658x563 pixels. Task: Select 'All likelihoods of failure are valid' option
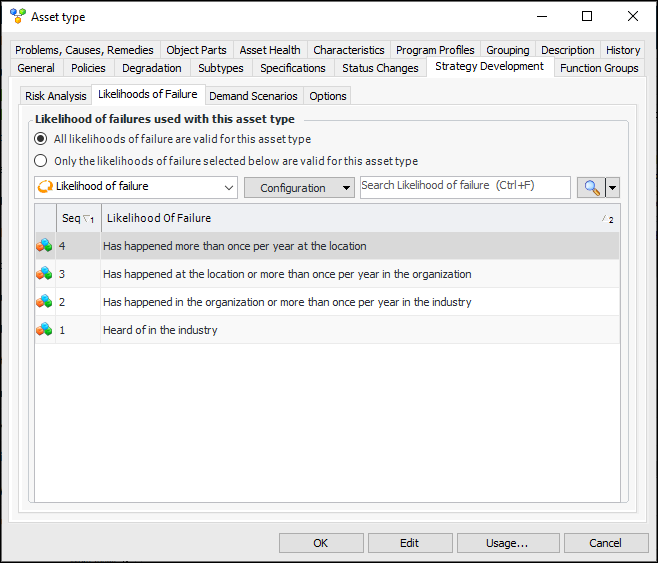pos(41,139)
